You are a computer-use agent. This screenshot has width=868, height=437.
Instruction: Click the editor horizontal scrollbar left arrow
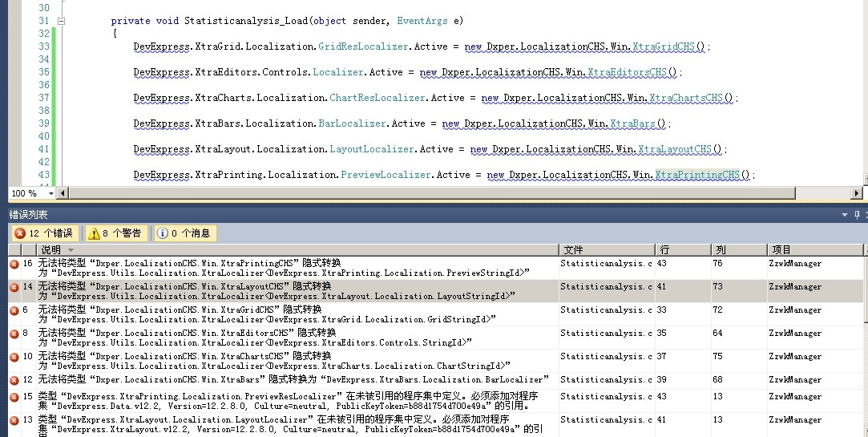pyautogui.click(x=62, y=193)
